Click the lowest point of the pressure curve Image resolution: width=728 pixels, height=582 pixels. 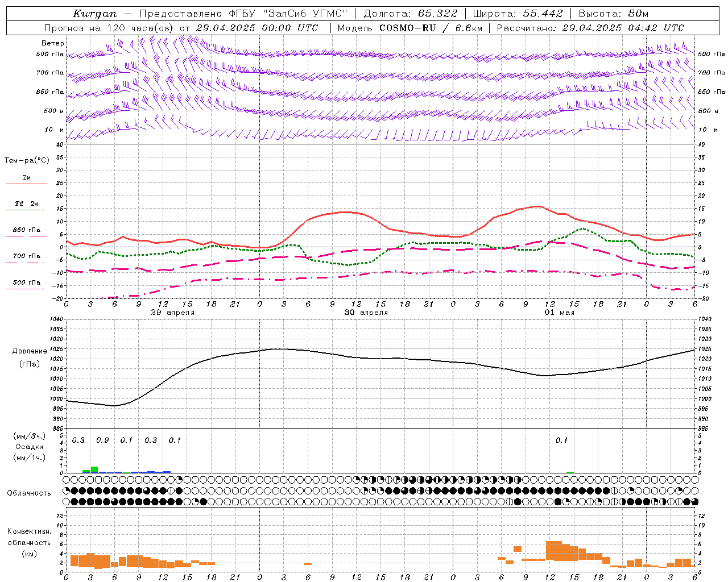(114, 405)
